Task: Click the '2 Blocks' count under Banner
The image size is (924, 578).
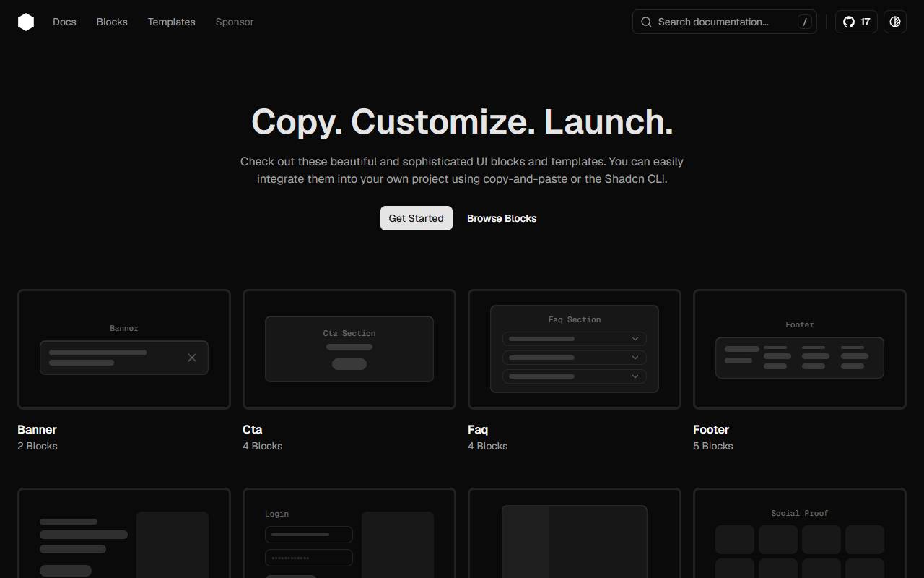Action: click(x=38, y=446)
